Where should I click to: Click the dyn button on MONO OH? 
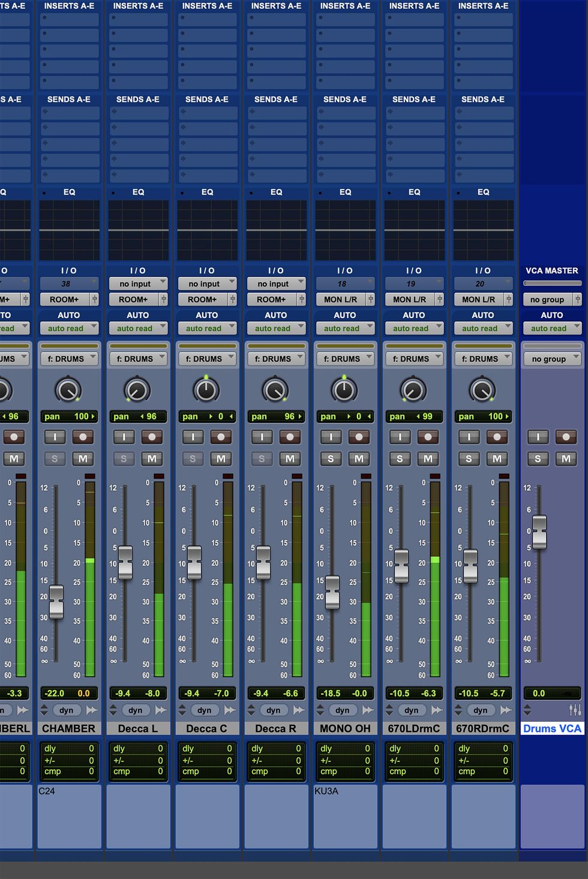coord(343,710)
